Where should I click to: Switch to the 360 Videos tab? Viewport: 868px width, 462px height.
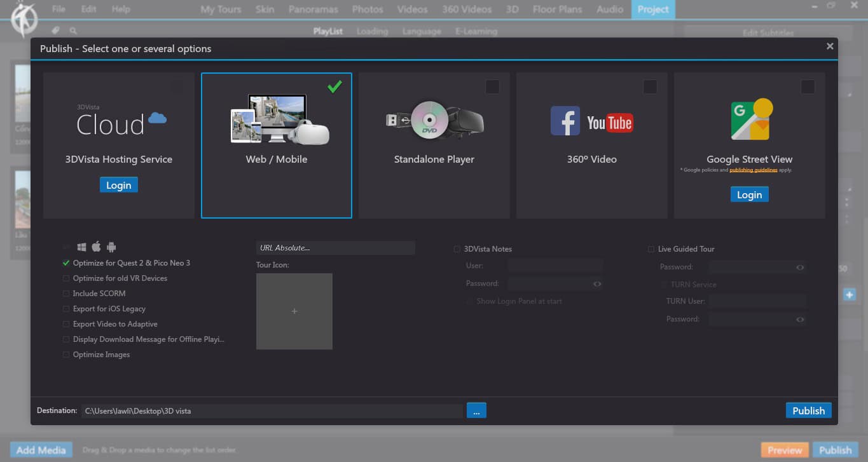(467, 10)
